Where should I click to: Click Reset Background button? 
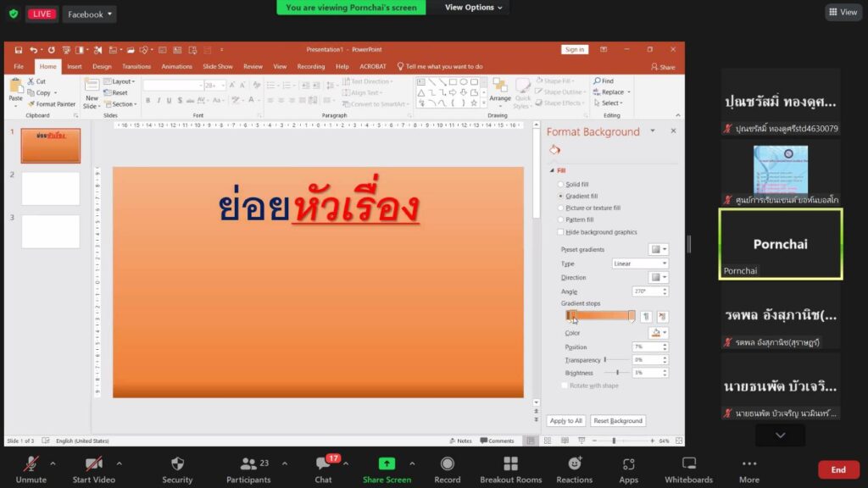pyautogui.click(x=618, y=421)
